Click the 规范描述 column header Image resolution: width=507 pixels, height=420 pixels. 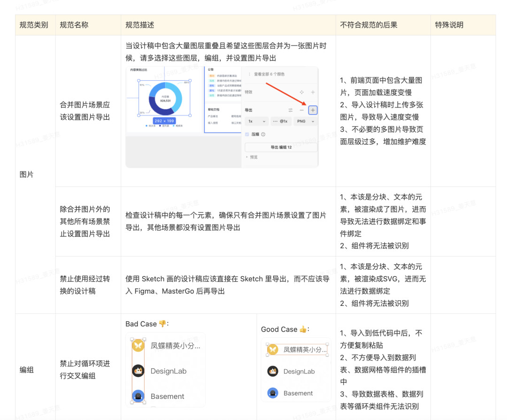tap(140, 25)
